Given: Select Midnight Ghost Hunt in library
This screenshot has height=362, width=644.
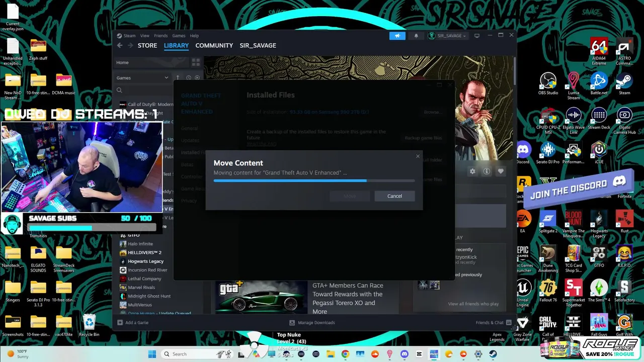Looking at the screenshot, I should 148,296.
